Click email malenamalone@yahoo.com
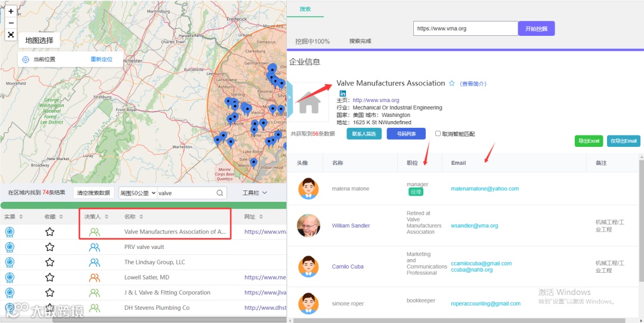This screenshot has width=644, height=323. click(485, 189)
